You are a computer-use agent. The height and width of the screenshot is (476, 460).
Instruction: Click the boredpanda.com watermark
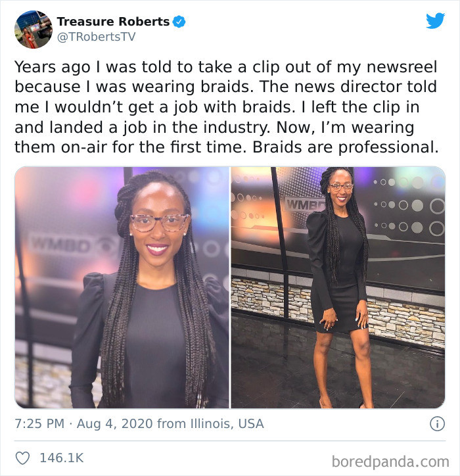point(390,462)
